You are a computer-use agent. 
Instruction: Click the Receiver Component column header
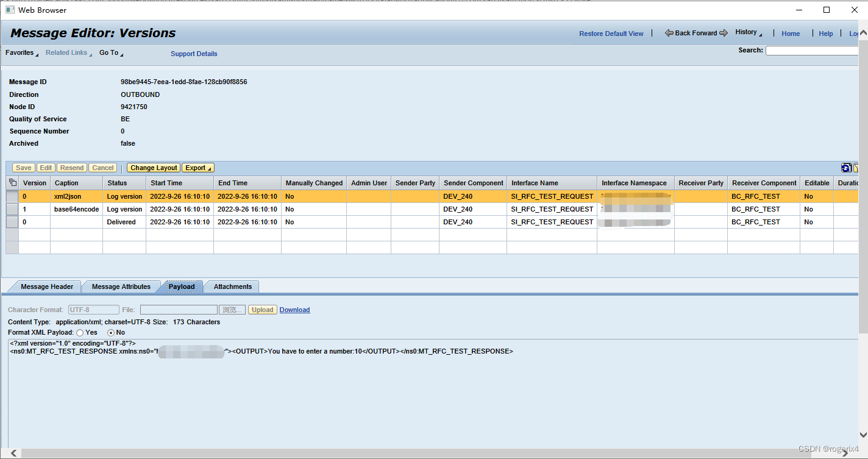764,183
